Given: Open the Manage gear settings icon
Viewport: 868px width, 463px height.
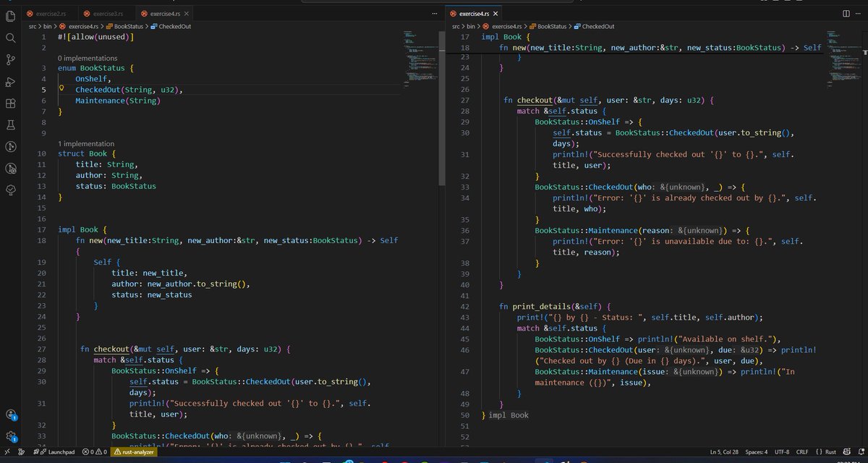Looking at the screenshot, I should 11,436.
